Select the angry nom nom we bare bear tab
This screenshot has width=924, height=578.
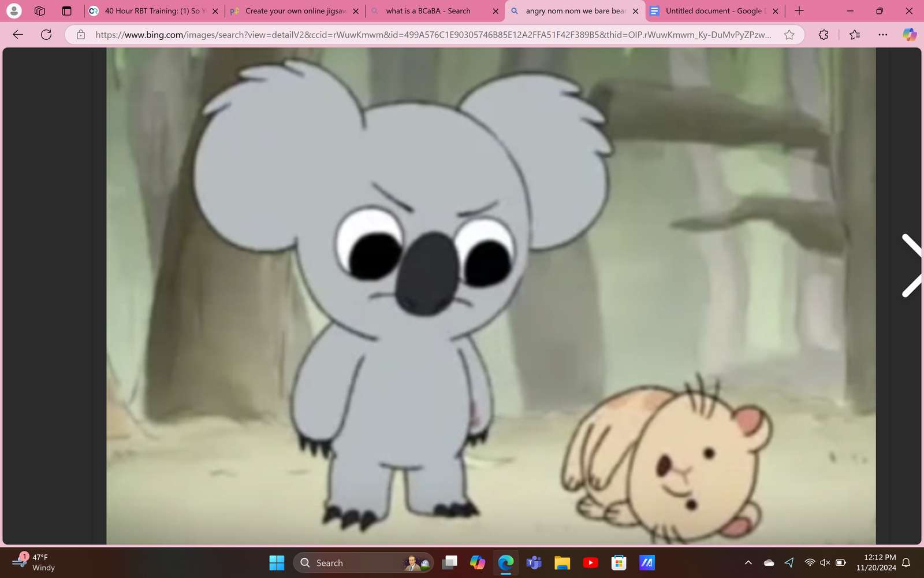575,11
